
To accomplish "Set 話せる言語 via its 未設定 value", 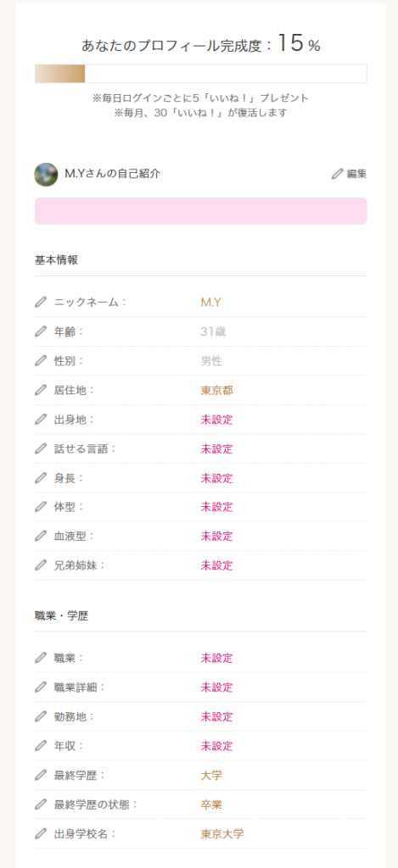I will point(216,448).
